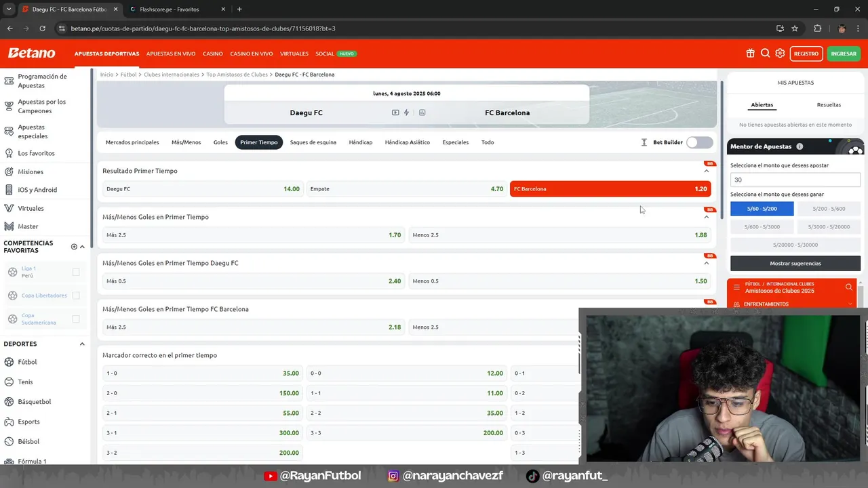The image size is (868, 488).
Task: Click the Esports controller icon in sidebar
Action: point(10,422)
